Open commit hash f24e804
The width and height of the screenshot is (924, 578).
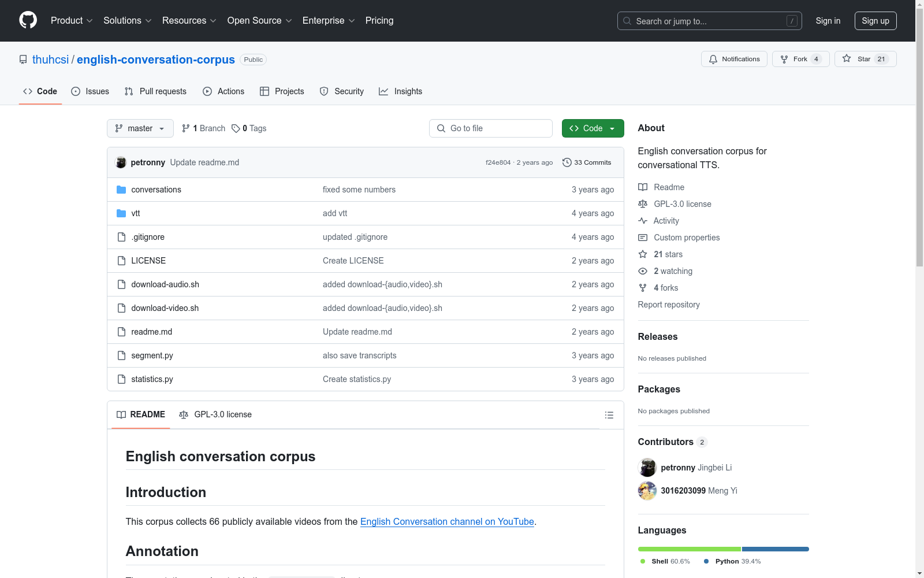tap(498, 162)
